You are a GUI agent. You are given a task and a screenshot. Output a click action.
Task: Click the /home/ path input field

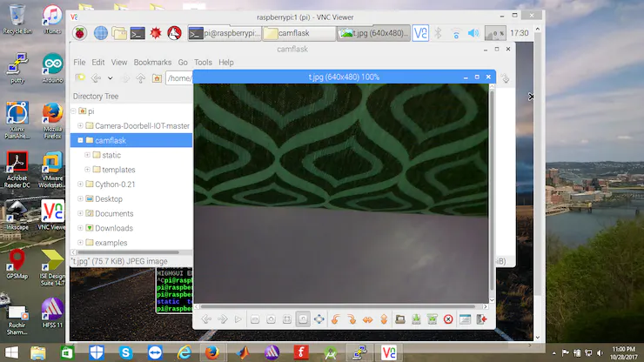click(179, 78)
